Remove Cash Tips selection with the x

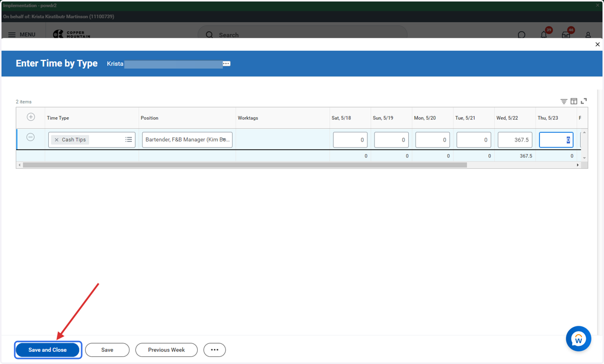[x=56, y=140]
